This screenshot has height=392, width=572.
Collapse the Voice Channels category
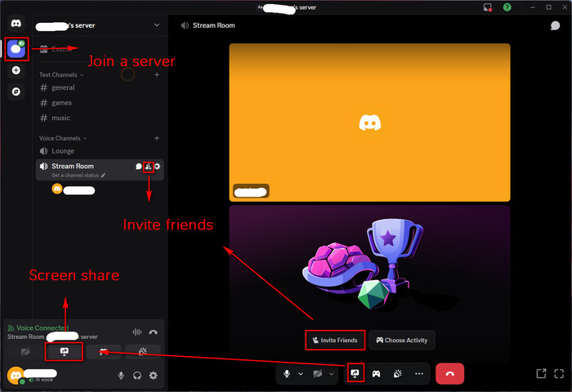63,138
